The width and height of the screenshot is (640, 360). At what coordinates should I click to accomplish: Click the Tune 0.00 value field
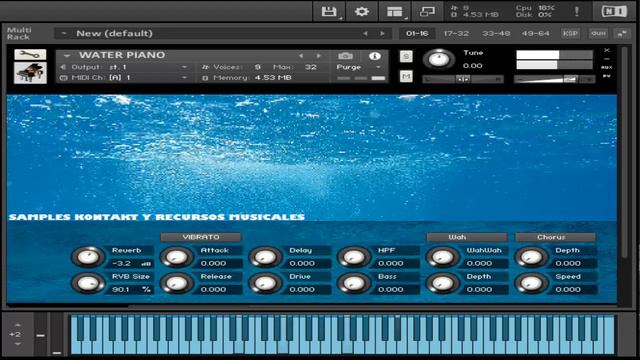473,66
